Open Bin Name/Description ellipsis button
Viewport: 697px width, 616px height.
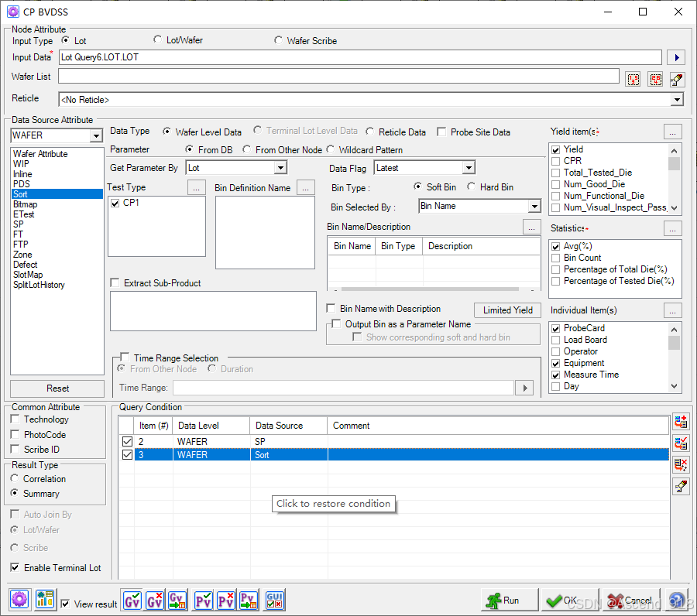[531, 227]
